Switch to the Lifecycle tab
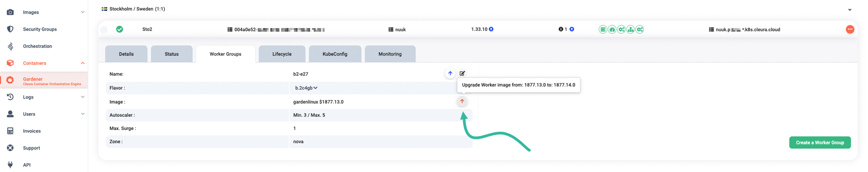Image resolution: width=868 pixels, height=172 pixels. pos(282,54)
